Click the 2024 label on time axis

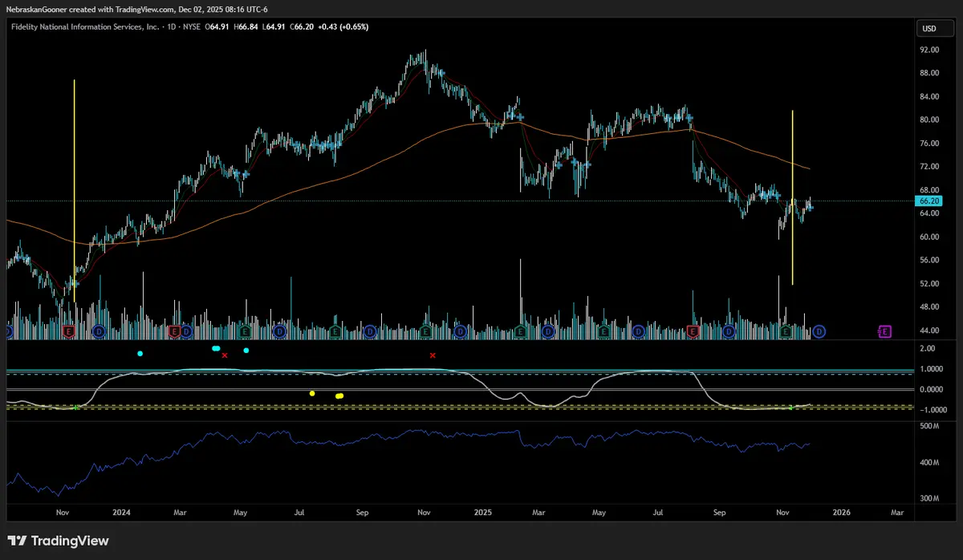[121, 511]
